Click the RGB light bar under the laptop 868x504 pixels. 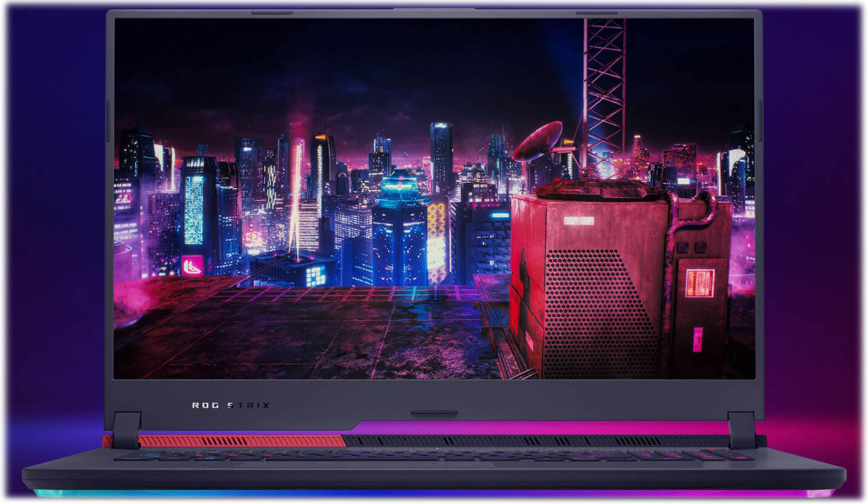pyautogui.click(x=433, y=494)
